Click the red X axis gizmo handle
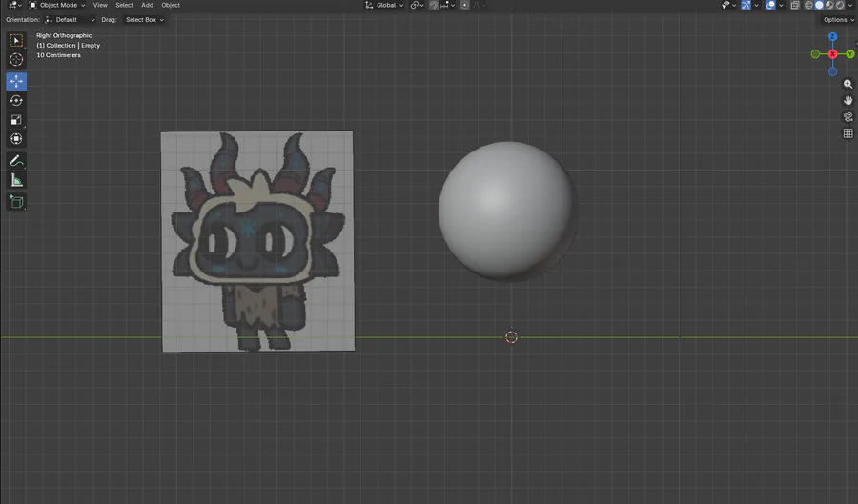 (x=832, y=54)
